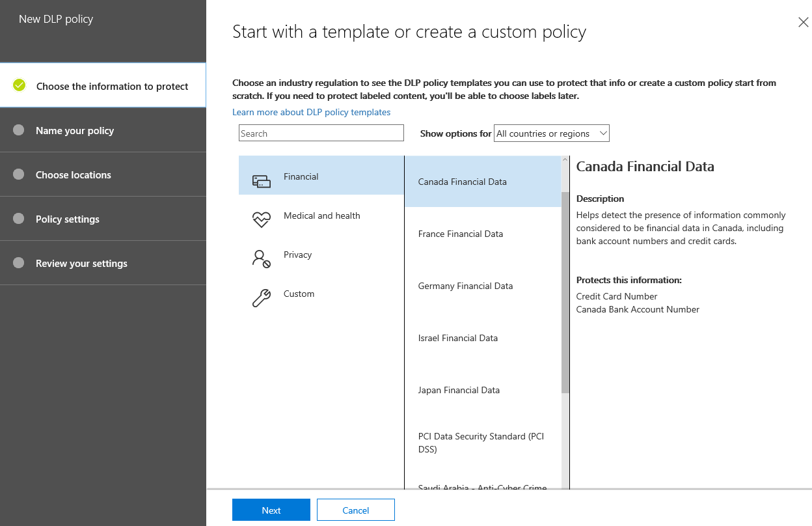The width and height of the screenshot is (812, 526).
Task: Click the green completed-step checkmark icon
Action: coord(18,85)
